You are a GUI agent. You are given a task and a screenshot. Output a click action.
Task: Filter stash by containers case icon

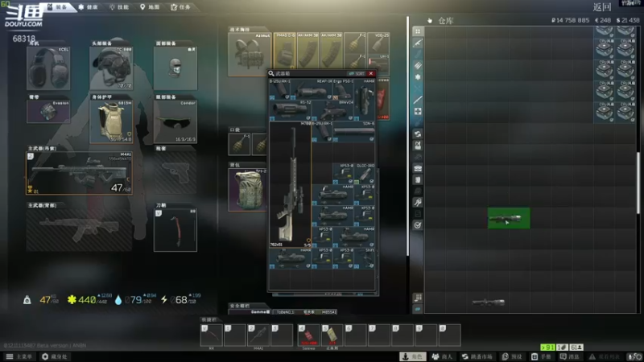pyautogui.click(x=418, y=168)
